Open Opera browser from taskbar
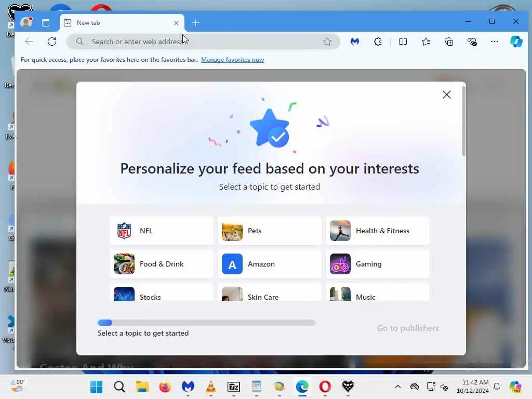 click(325, 387)
